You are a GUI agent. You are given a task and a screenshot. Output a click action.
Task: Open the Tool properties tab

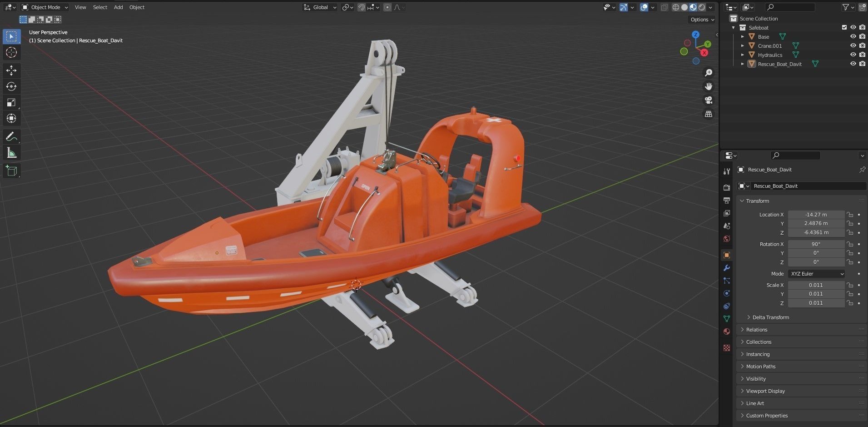[726, 171]
